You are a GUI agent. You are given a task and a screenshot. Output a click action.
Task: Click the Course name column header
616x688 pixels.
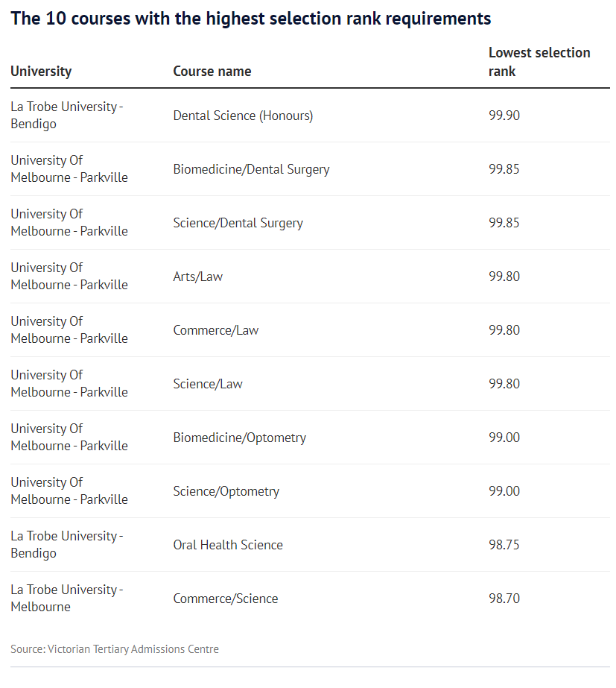pos(212,72)
